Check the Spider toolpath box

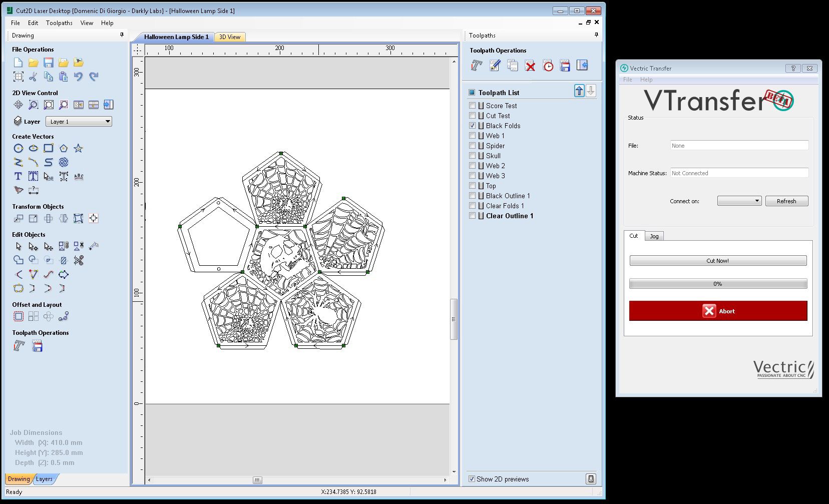[472, 146]
